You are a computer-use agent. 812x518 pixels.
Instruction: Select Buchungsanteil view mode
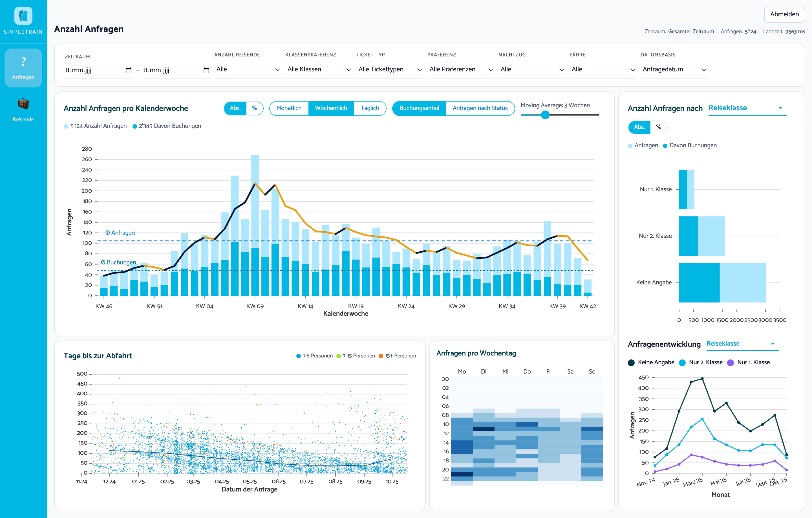click(x=419, y=108)
